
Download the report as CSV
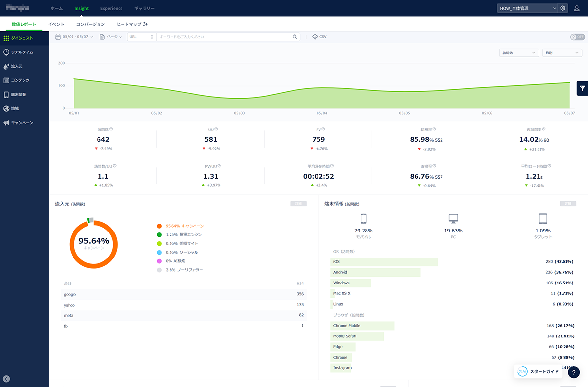coord(319,37)
